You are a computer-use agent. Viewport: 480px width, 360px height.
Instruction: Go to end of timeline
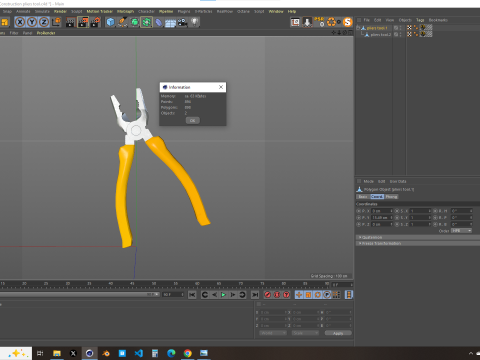(x=255, y=295)
